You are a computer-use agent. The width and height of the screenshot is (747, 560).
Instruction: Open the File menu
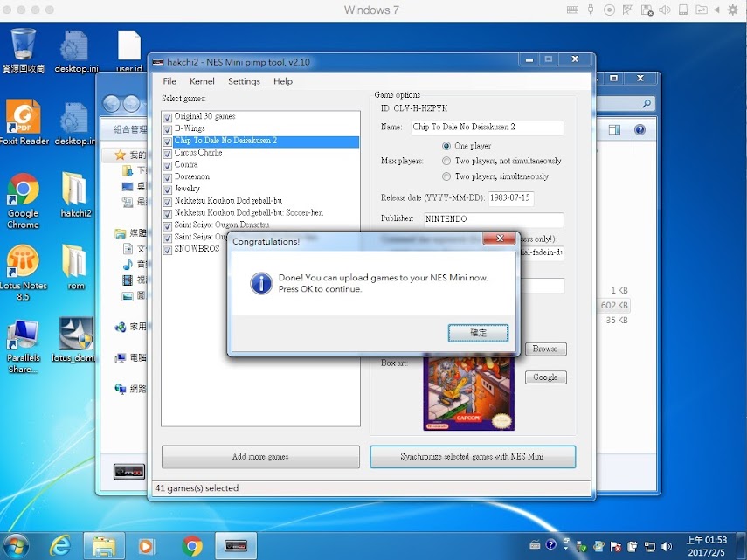coord(169,81)
